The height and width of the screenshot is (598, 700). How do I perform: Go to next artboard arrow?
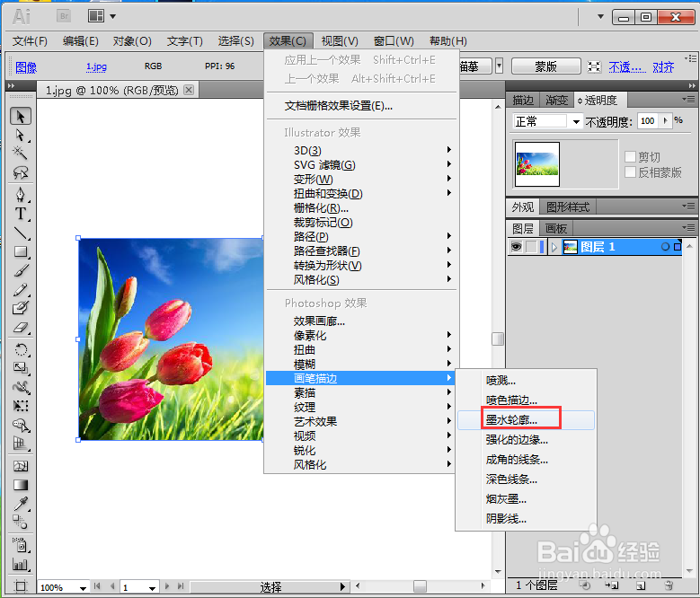pos(167,586)
